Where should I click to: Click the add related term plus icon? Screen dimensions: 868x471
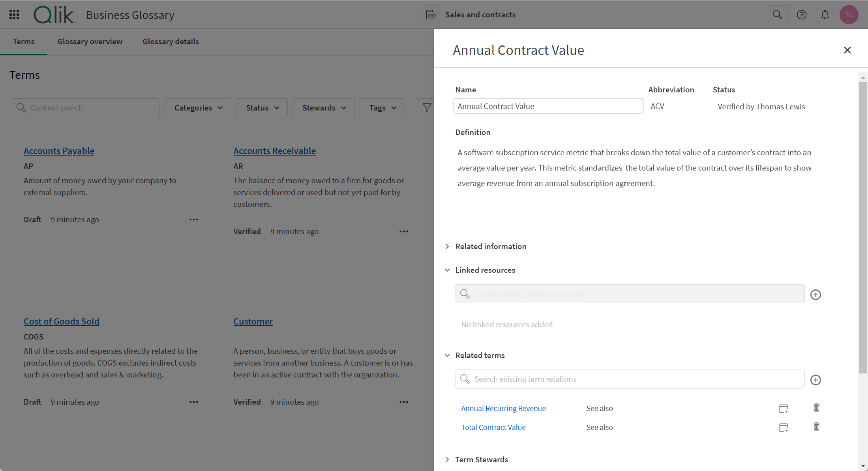(816, 380)
